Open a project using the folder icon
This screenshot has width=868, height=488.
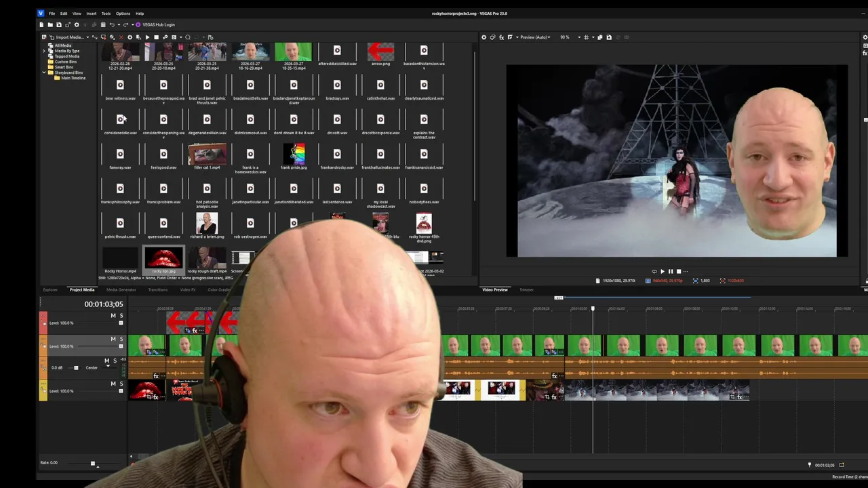[50, 24]
